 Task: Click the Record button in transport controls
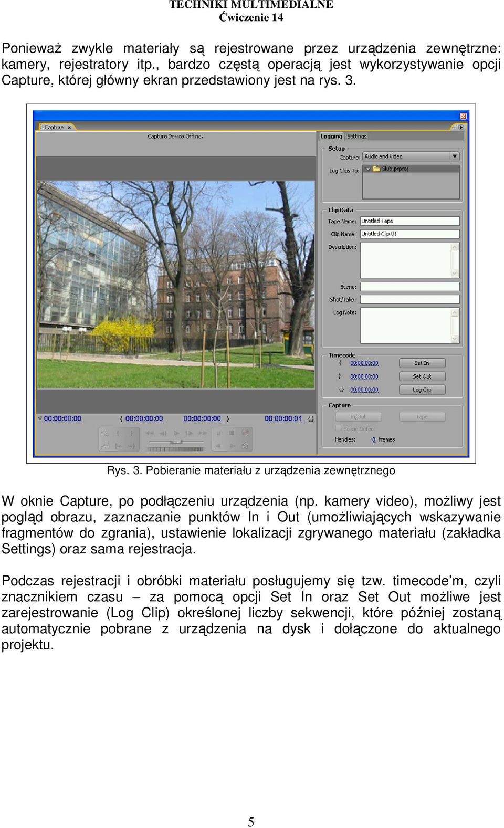click(x=245, y=433)
